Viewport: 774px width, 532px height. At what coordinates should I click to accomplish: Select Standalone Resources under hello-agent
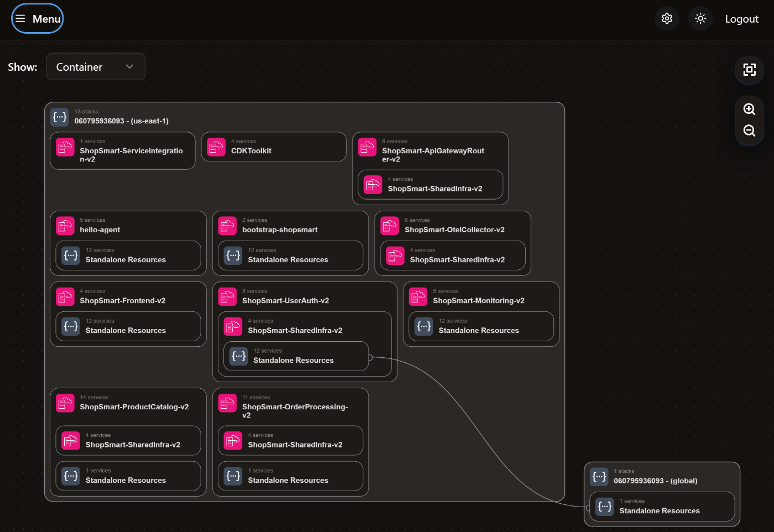click(128, 255)
